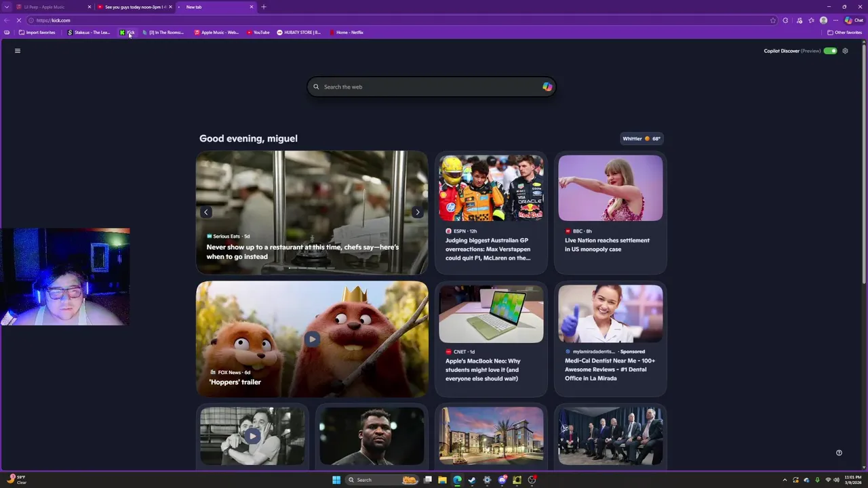Open the hamburger menu on the new tab page
Image resolution: width=868 pixels, height=488 pixels.
[18, 51]
